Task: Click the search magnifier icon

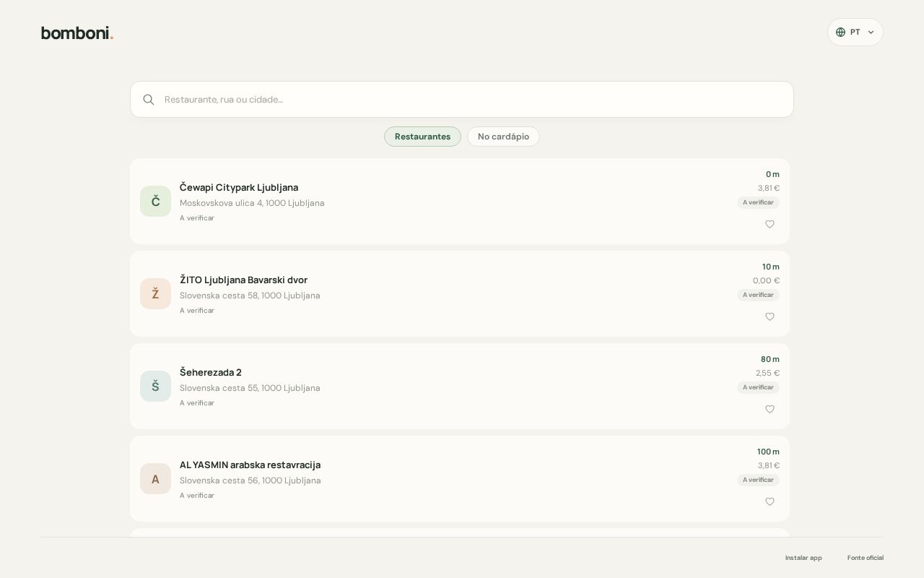Action: (149, 100)
